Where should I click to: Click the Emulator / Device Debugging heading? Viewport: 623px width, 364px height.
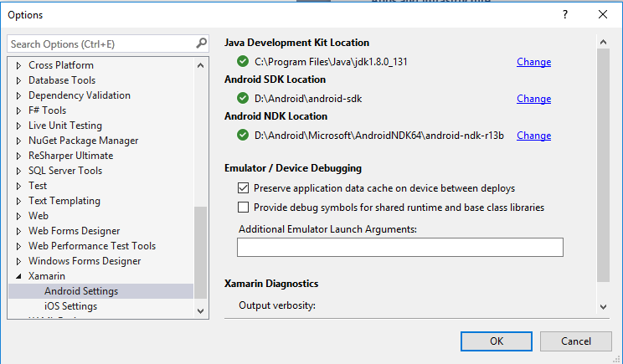tap(293, 168)
